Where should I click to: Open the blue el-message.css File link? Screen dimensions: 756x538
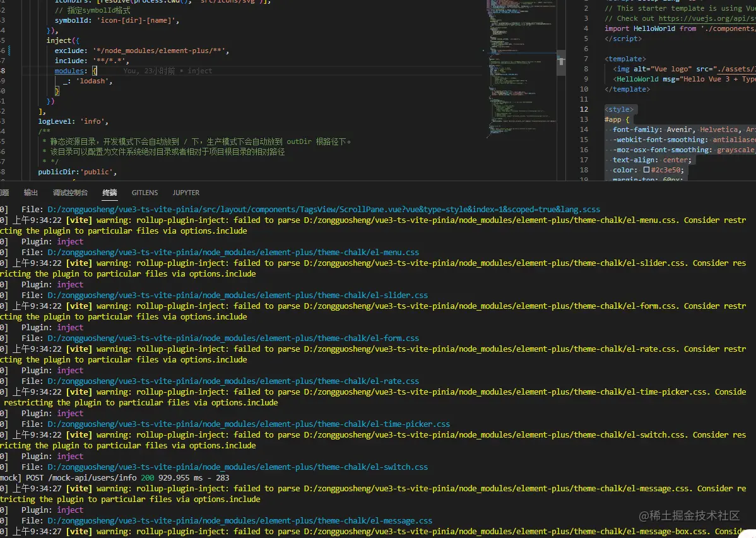tap(240, 520)
